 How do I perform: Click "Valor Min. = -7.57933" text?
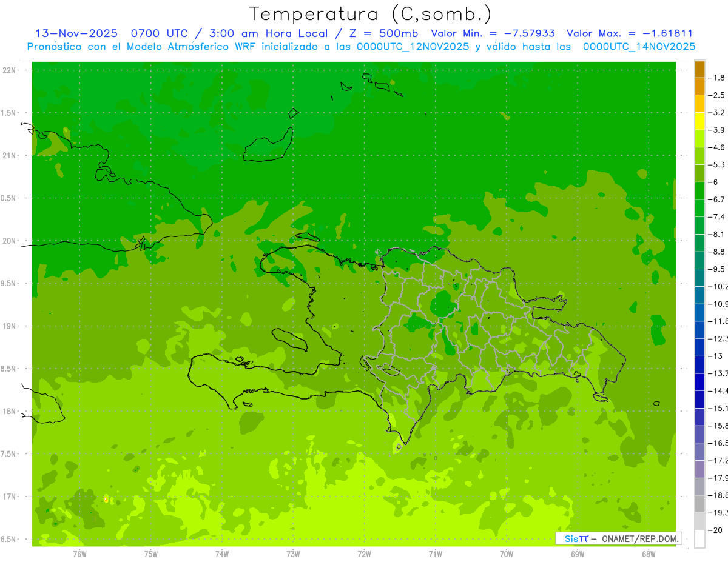[493, 33]
